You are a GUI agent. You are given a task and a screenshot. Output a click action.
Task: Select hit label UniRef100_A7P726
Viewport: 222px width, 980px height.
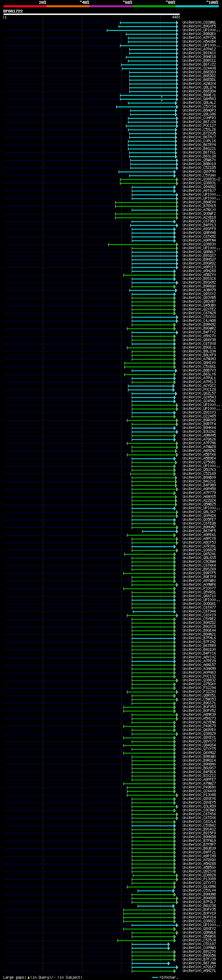[199, 38]
